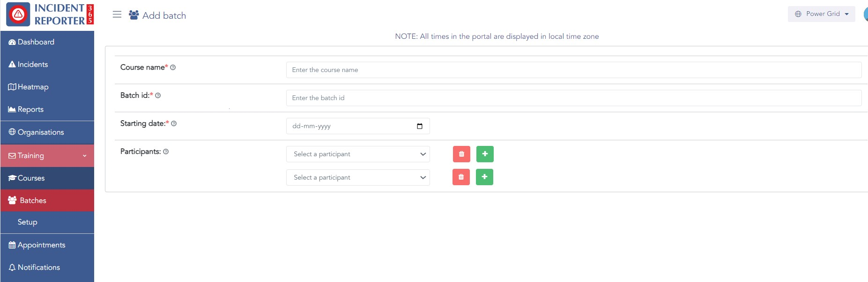The height and width of the screenshot is (282, 868).
Task: Click the help icon beside Course name
Action: (173, 67)
